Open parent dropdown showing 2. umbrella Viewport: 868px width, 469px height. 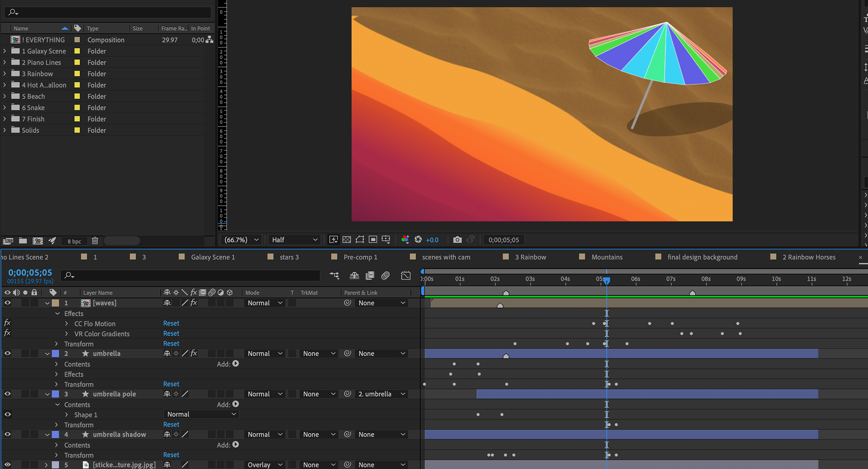pyautogui.click(x=381, y=394)
